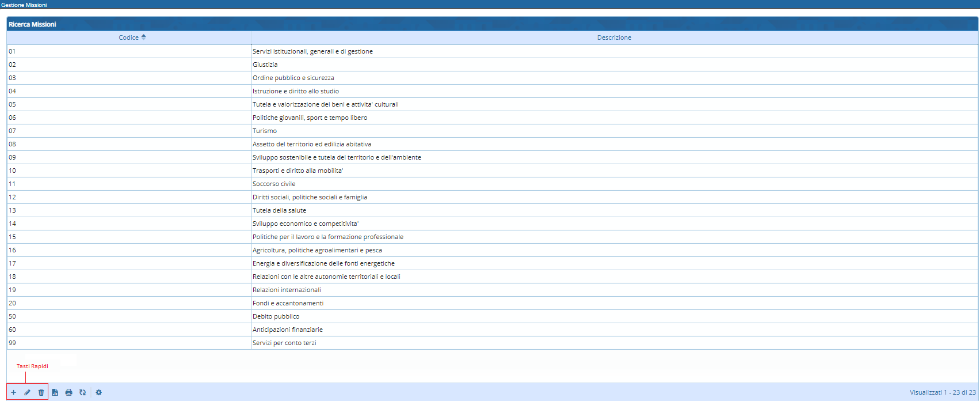Choose the Soccorso civile row
Image resolution: width=980 pixels, height=401 pixels.
tap(274, 184)
